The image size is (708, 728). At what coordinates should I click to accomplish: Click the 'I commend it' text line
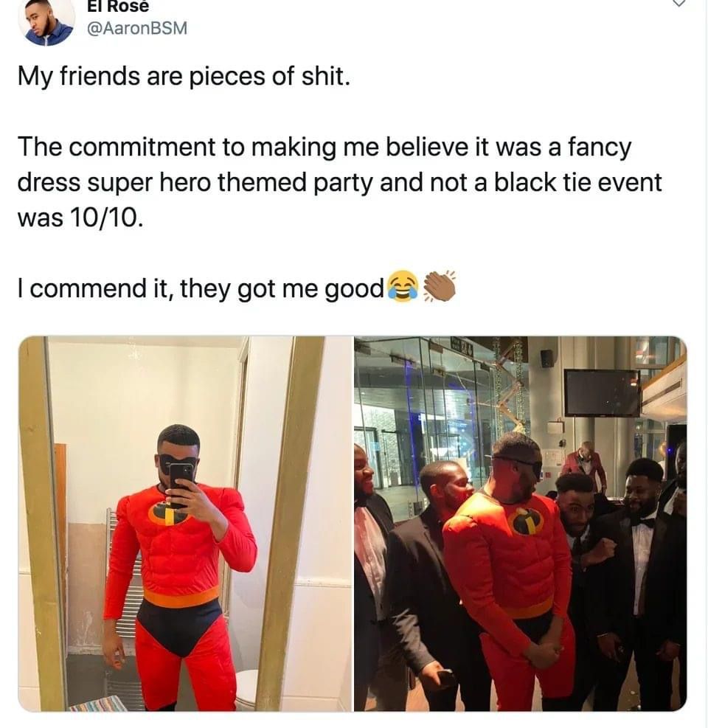[x=201, y=288]
